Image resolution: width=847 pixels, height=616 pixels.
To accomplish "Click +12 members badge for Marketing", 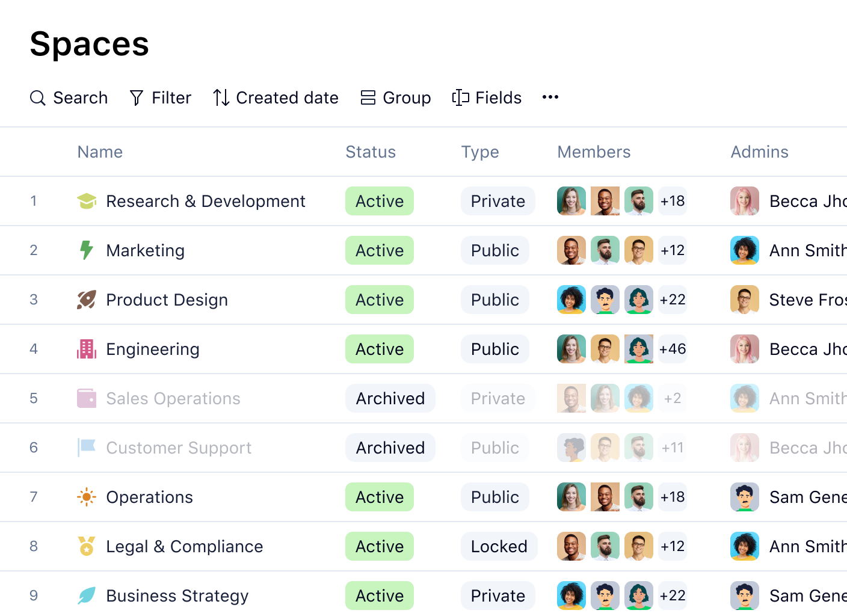I will (x=673, y=250).
